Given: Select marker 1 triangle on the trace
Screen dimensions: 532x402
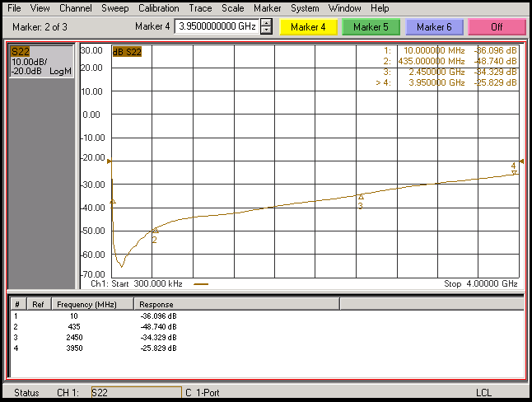Looking at the screenshot, I should coord(113,202).
